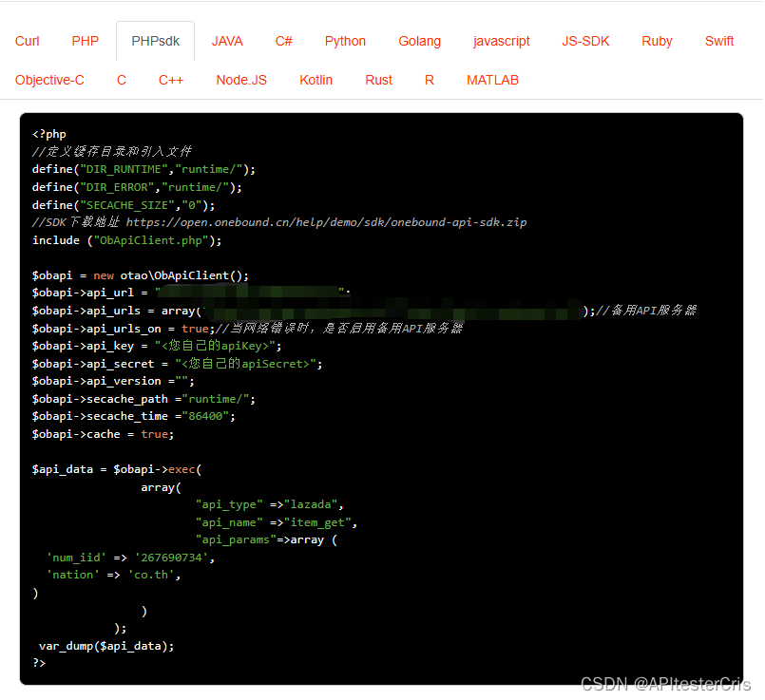Screen dimensions: 765x700
Task: View the Golang code tab
Action: point(420,41)
